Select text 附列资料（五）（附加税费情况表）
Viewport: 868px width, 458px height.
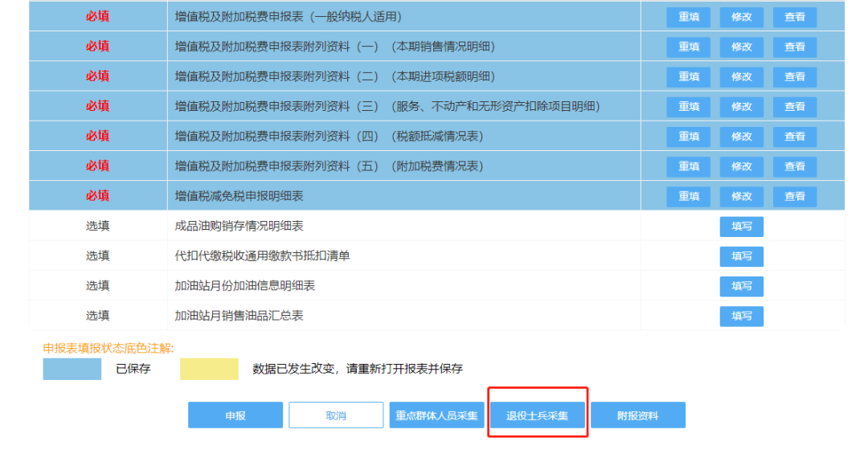pyautogui.click(x=329, y=166)
